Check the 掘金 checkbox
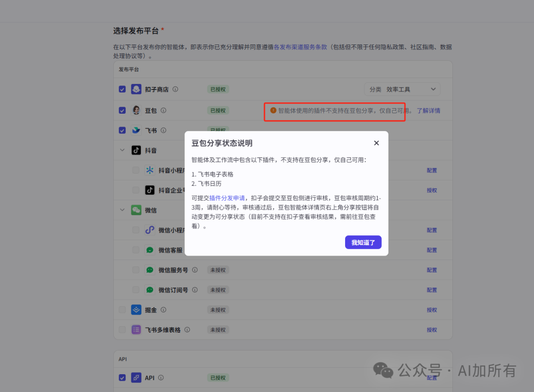 click(122, 309)
